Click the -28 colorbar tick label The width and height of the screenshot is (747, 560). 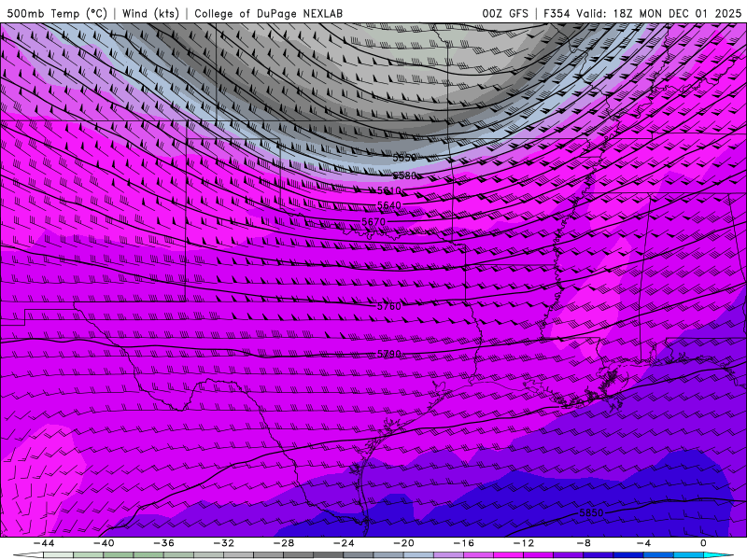click(x=284, y=543)
